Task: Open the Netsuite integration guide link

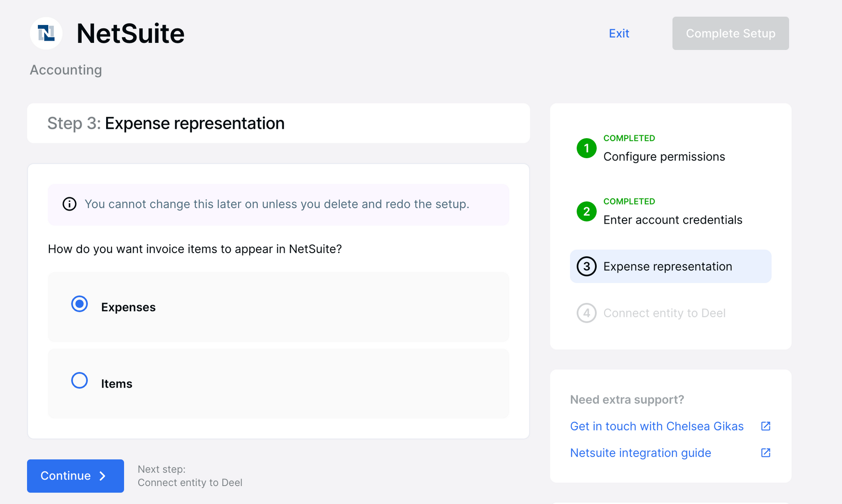Action: (x=640, y=453)
